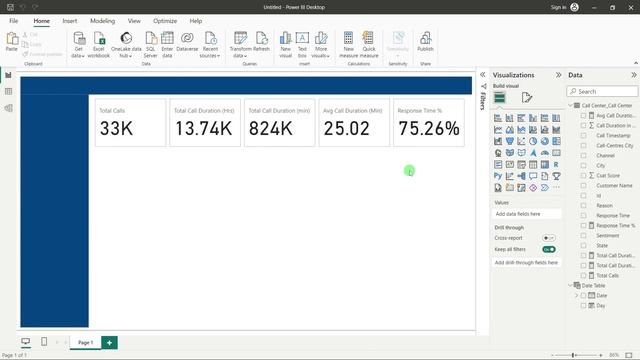Insert a New visual
Viewport: 640px width, 360px height.
286,44
